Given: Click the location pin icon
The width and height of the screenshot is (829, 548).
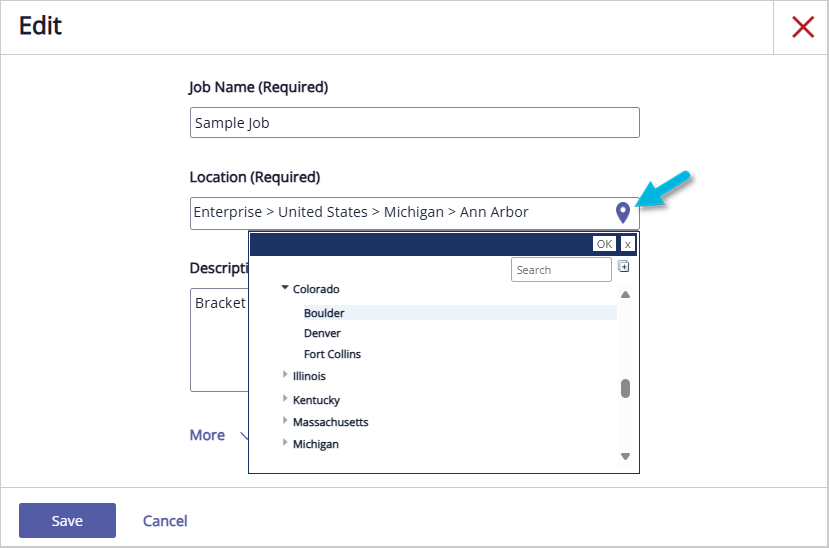Looking at the screenshot, I should coord(623,212).
